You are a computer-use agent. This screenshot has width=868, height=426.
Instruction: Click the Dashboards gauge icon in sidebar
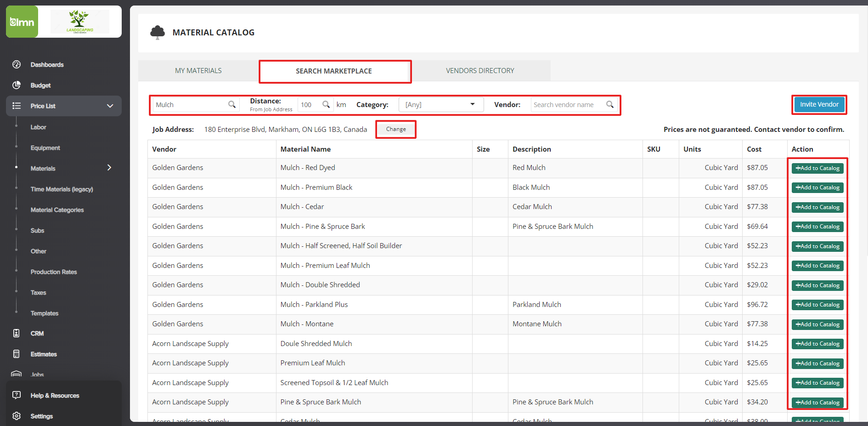17,64
